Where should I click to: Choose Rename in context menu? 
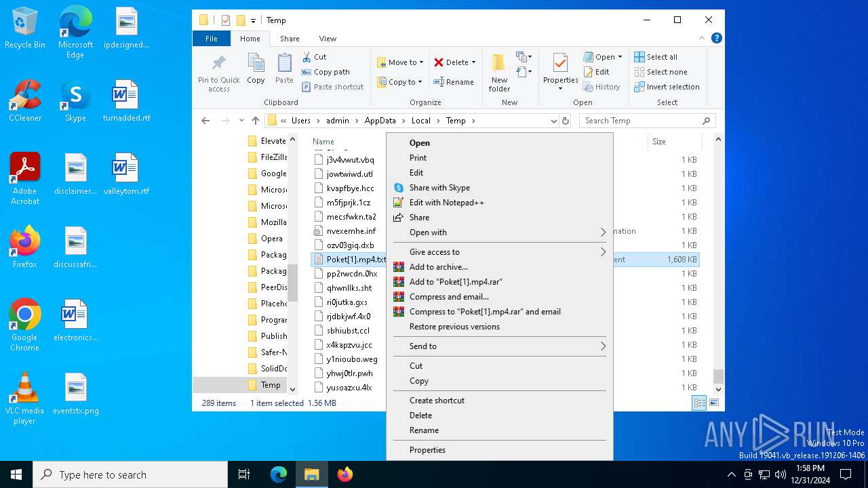tap(499, 430)
